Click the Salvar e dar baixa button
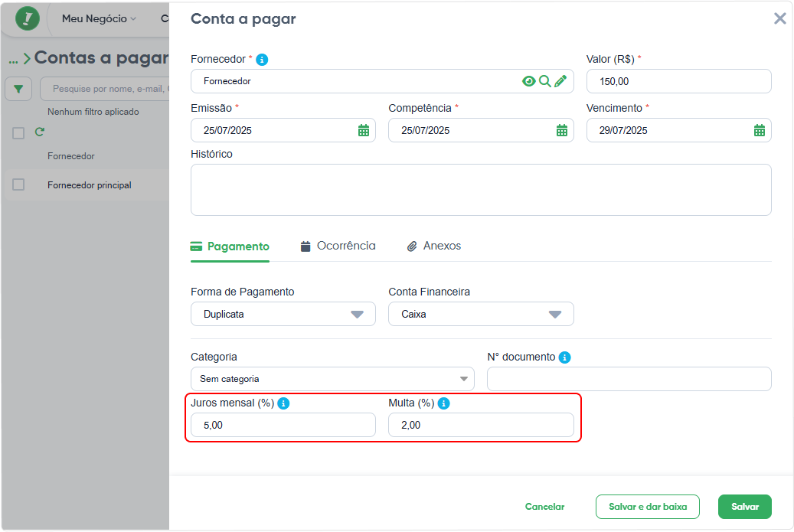 (x=648, y=507)
